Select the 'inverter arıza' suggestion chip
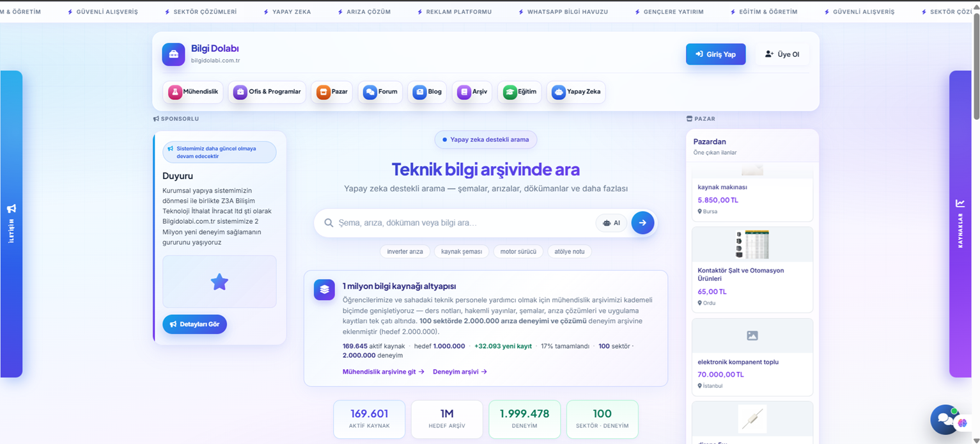The width and height of the screenshot is (980, 444). pos(405,251)
